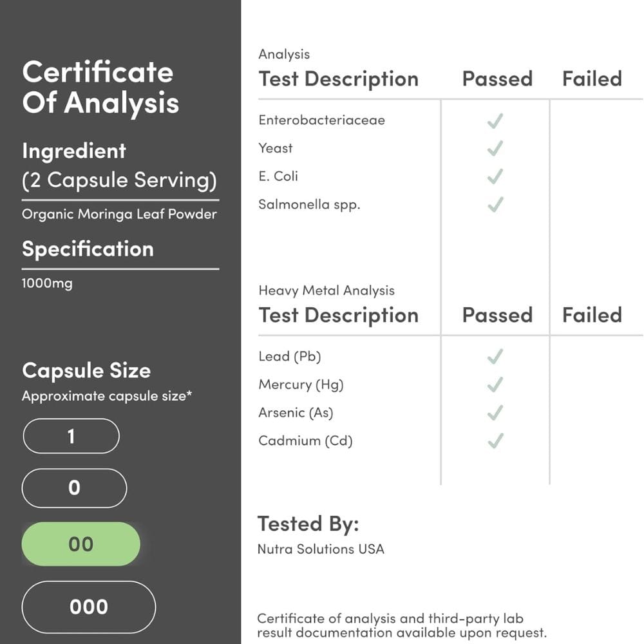644x644 pixels.
Task: Click the Analysis section label at top
Action: [x=284, y=54]
